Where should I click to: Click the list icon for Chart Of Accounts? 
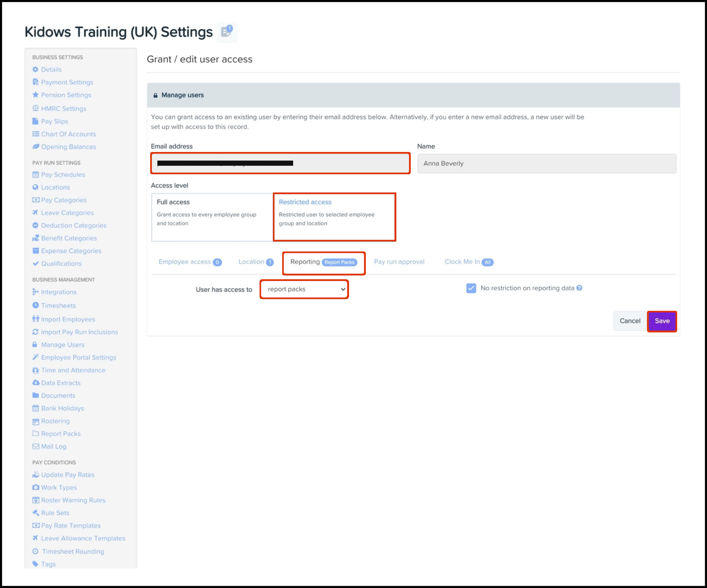click(x=35, y=134)
